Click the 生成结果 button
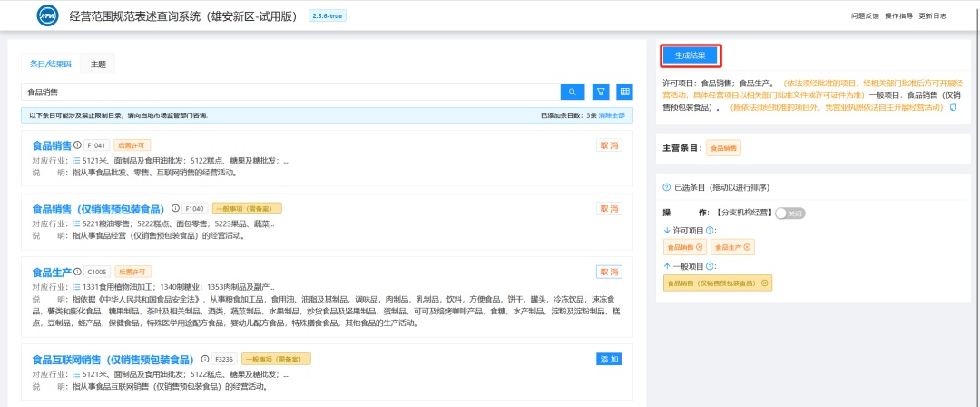This screenshot has width=980, height=407. (x=691, y=55)
